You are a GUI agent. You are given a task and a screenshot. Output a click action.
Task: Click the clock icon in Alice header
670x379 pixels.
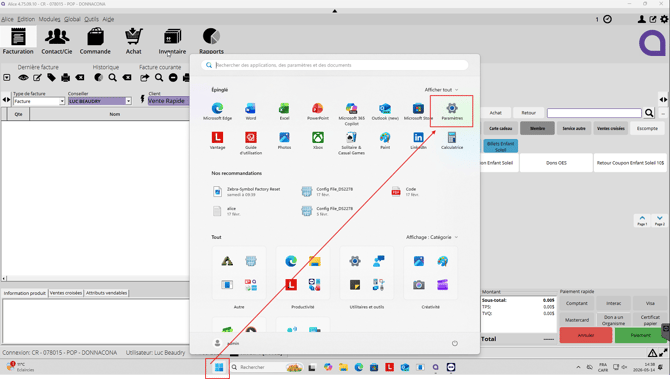607,19
